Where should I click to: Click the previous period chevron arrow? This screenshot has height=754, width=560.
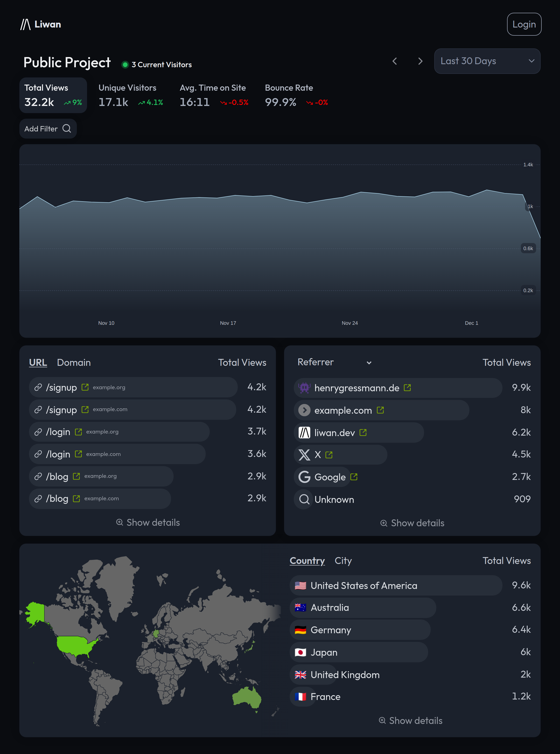(x=395, y=61)
